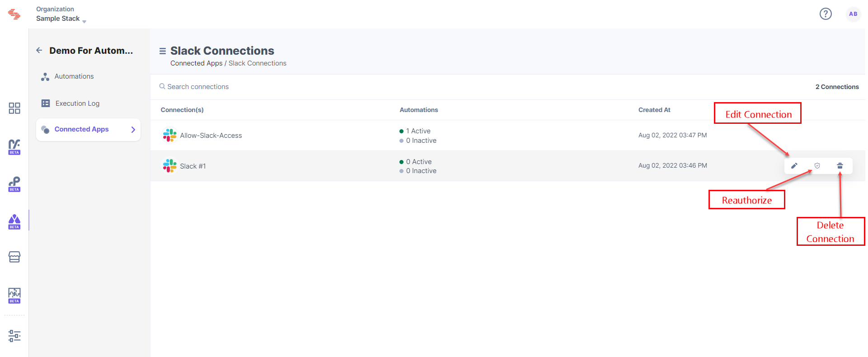The width and height of the screenshot is (868, 357).
Task: Open the puzzle-piece beta icon in left rail
Action: coord(14,296)
